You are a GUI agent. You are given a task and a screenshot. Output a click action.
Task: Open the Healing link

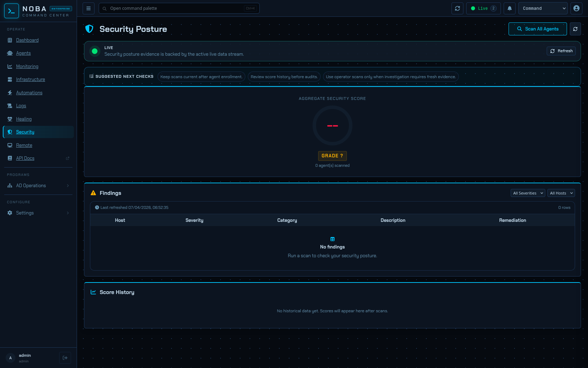pyautogui.click(x=24, y=119)
